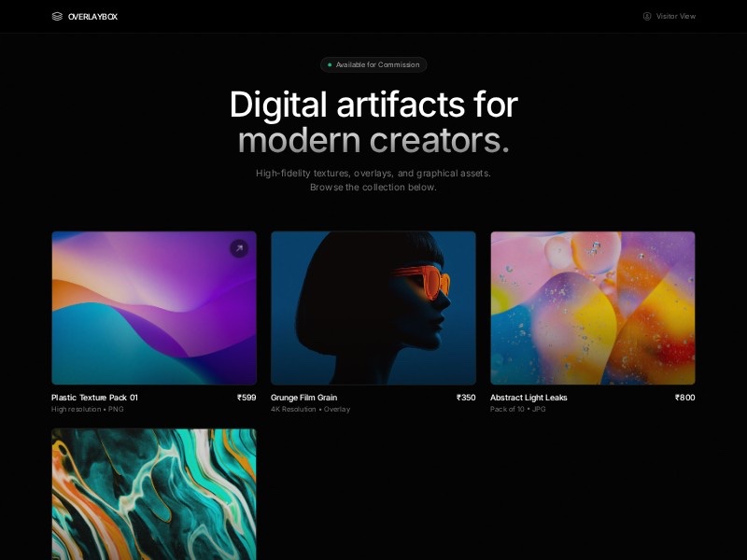Click the Visitor View user icon
The height and width of the screenshot is (560, 747).
click(x=647, y=16)
